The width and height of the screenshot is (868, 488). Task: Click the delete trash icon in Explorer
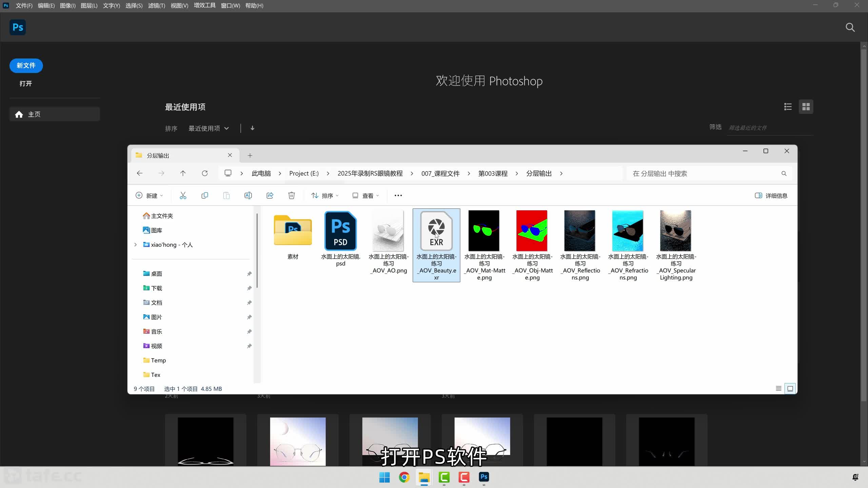(291, 196)
